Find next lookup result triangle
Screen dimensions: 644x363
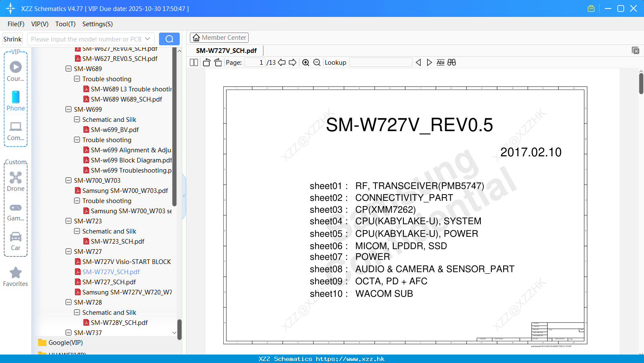click(x=429, y=63)
